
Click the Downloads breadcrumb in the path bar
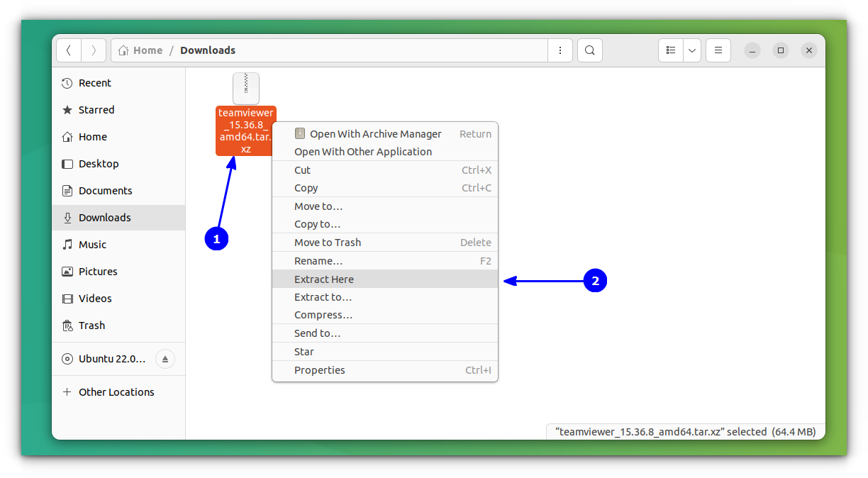[x=208, y=50]
